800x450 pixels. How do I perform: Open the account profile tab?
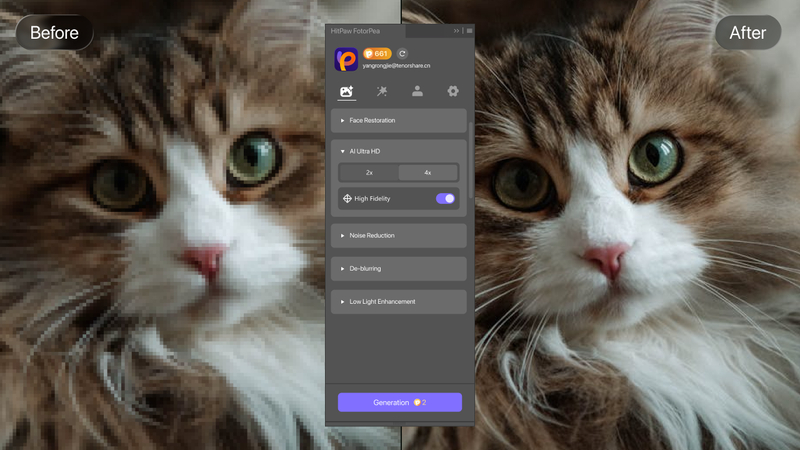pyautogui.click(x=417, y=91)
